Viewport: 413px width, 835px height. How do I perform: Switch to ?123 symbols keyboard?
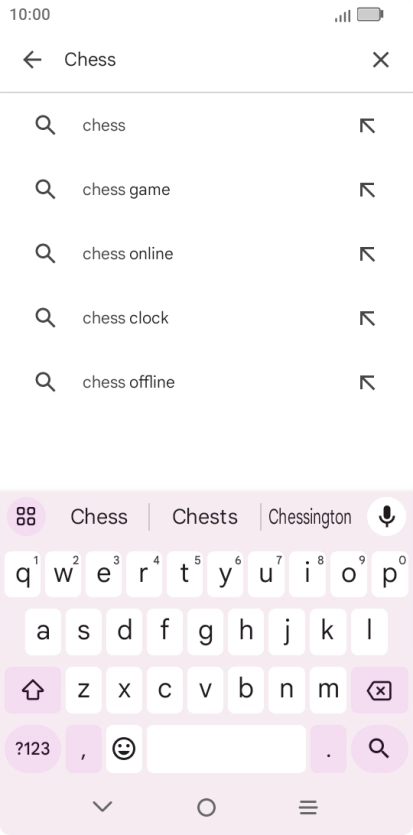pyautogui.click(x=33, y=749)
